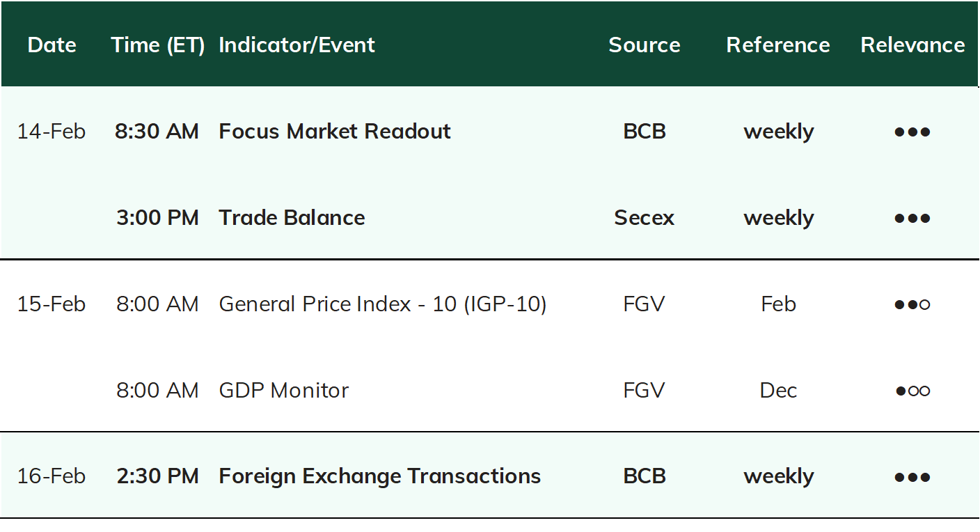This screenshot has height=532, width=980.
Task: Click the Foreign Exchange Transactions relevance dots
Action: coord(912,477)
